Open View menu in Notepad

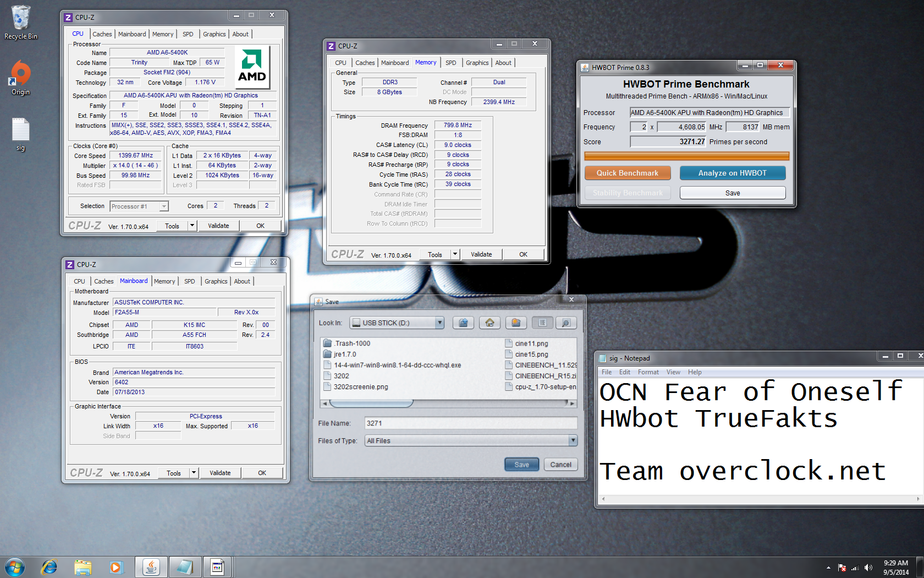click(x=673, y=372)
